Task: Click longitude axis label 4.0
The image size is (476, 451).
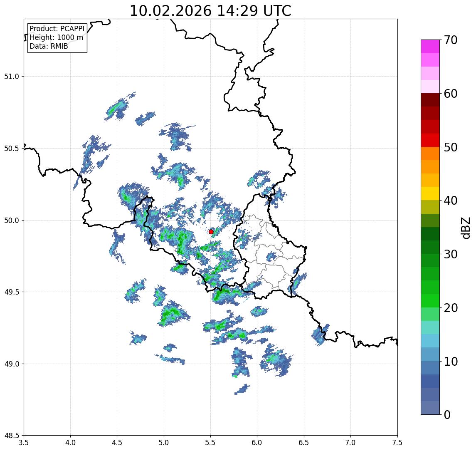Action: point(70,443)
